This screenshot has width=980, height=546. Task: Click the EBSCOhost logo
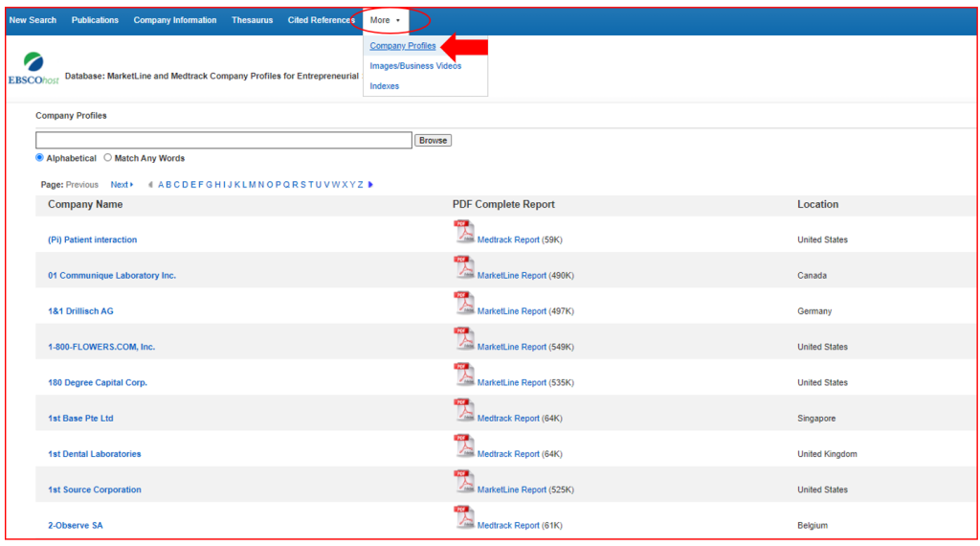pyautogui.click(x=33, y=69)
